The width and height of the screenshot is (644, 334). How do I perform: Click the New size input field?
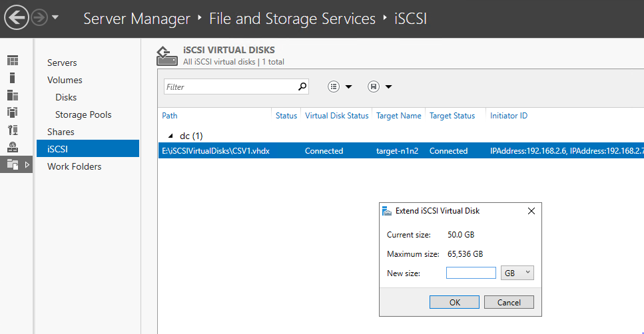(471, 273)
